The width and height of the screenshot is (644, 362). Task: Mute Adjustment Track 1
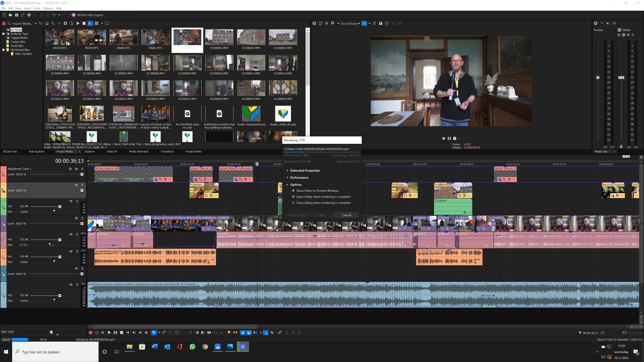[x=76, y=169]
